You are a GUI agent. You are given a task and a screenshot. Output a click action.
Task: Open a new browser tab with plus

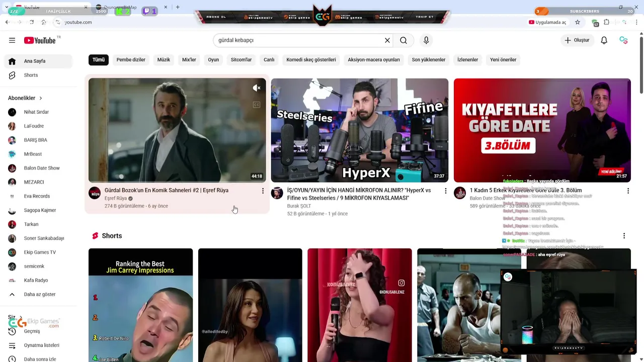coord(178,7)
